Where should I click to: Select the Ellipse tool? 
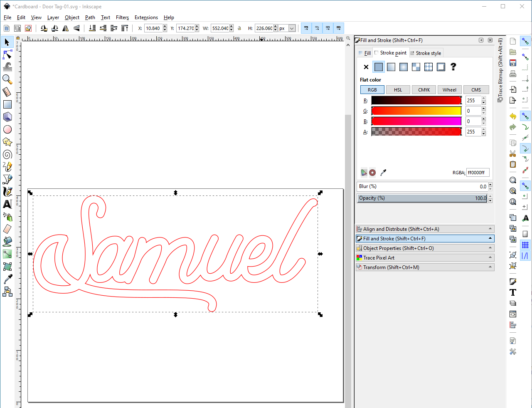click(7, 129)
